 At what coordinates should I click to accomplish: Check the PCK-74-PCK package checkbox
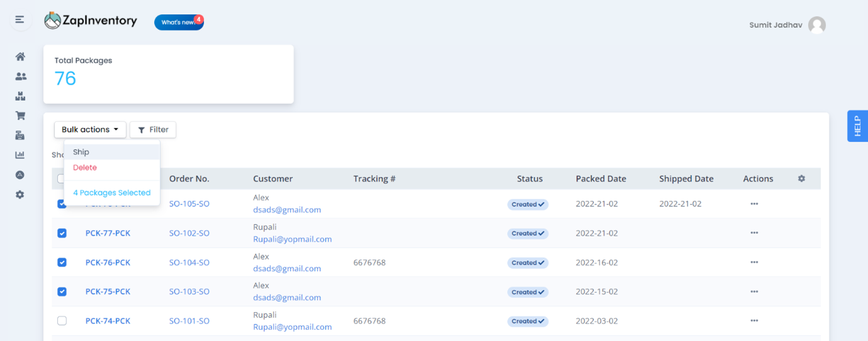tap(62, 321)
